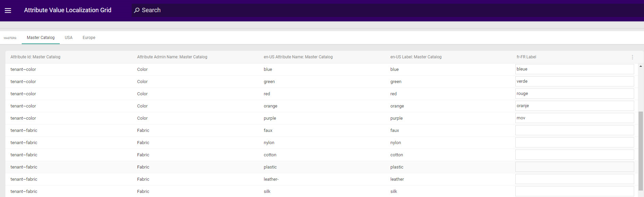Image resolution: width=644 pixels, height=197 pixels.
Task: Sort by Attribute Admin Name column header
Action: (172, 57)
